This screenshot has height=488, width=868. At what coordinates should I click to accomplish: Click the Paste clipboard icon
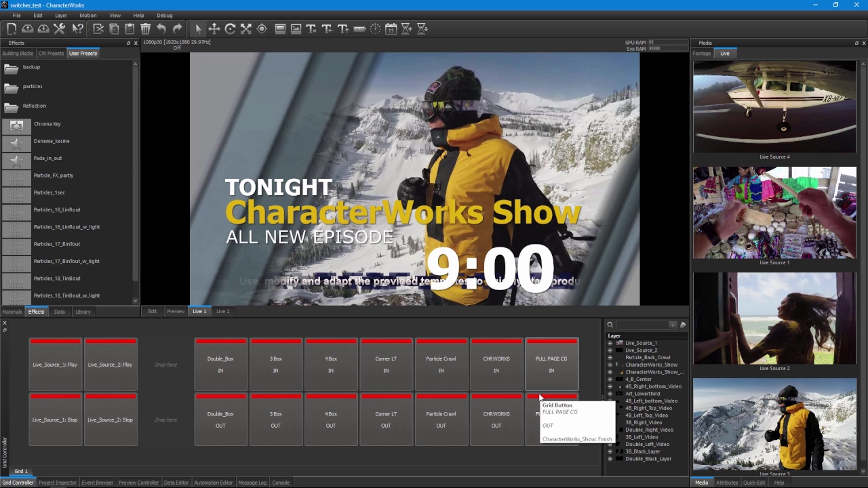pos(130,28)
